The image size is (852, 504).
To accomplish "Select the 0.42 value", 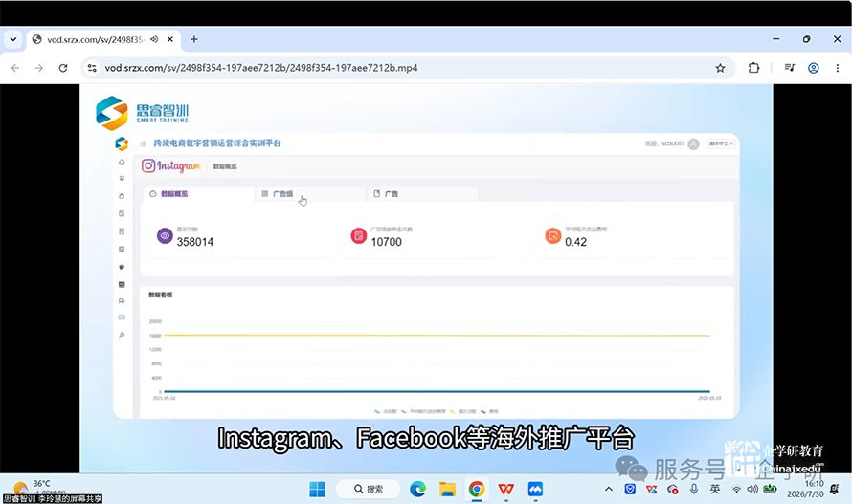I will 576,242.
